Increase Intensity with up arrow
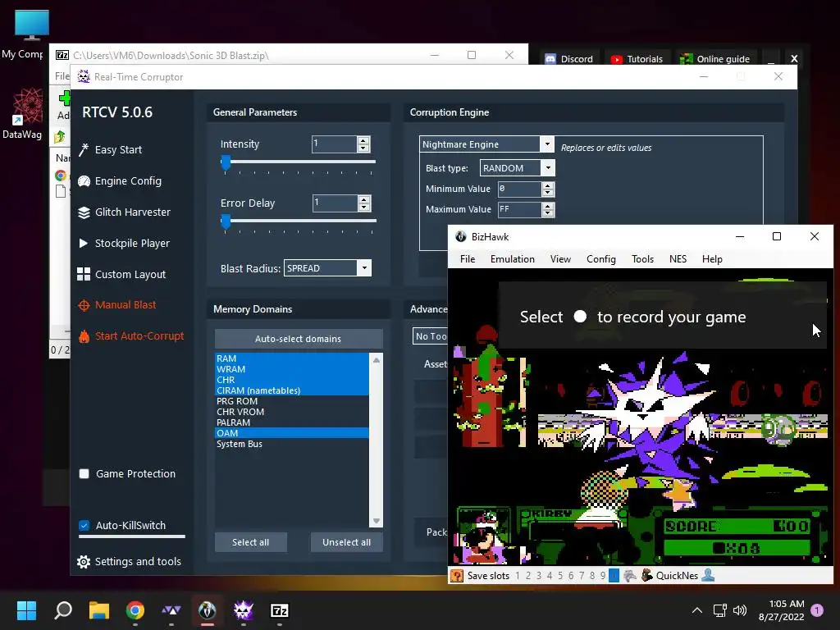This screenshot has height=630, width=840. click(363, 140)
